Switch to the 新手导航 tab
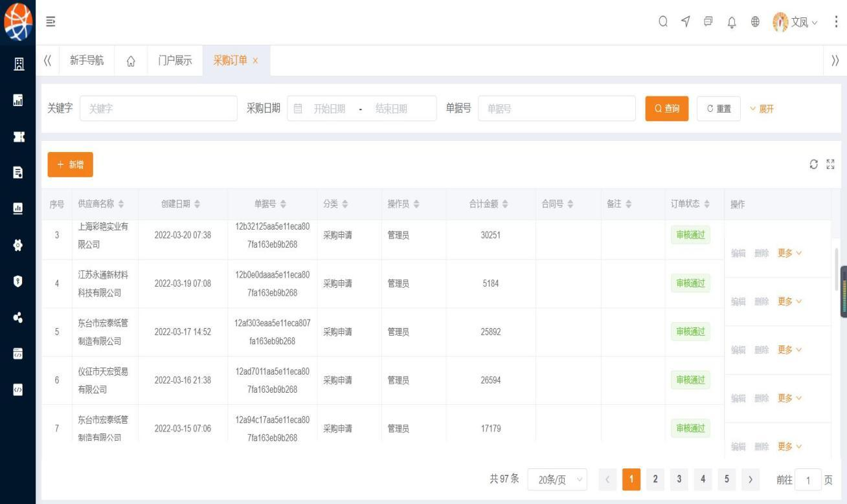Image resolution: width=847 pixels, height=504 pixels. (x=86, y=61)
